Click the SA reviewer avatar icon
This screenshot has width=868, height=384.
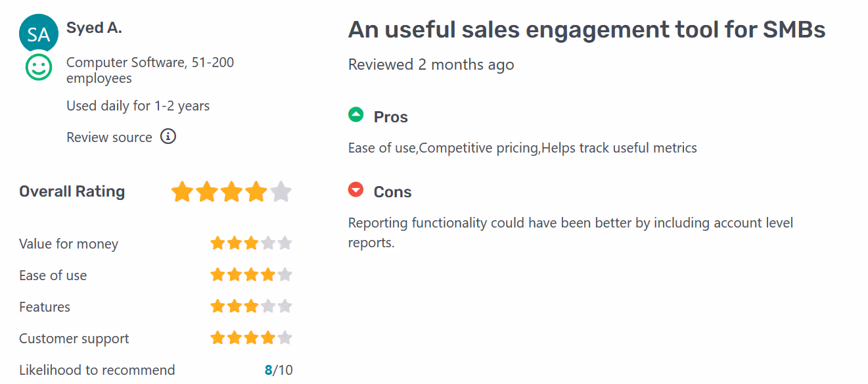click(x=38, y=33)
